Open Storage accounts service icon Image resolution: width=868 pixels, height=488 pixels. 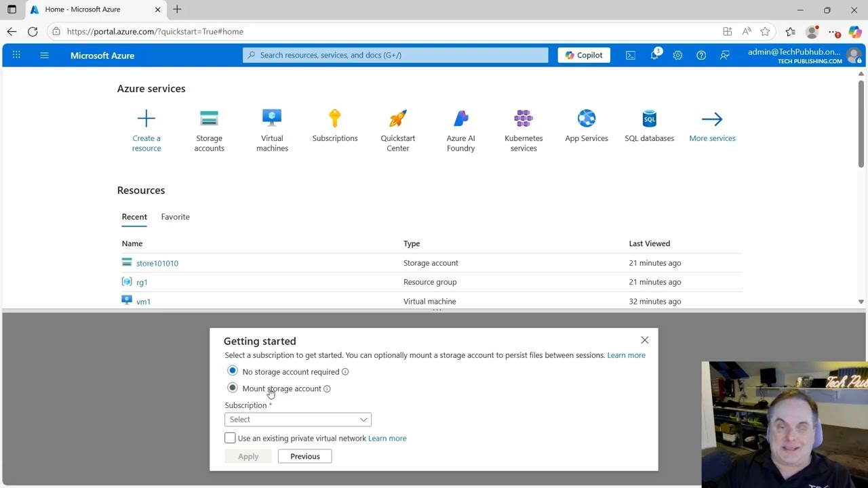click(x=209, y=119)
